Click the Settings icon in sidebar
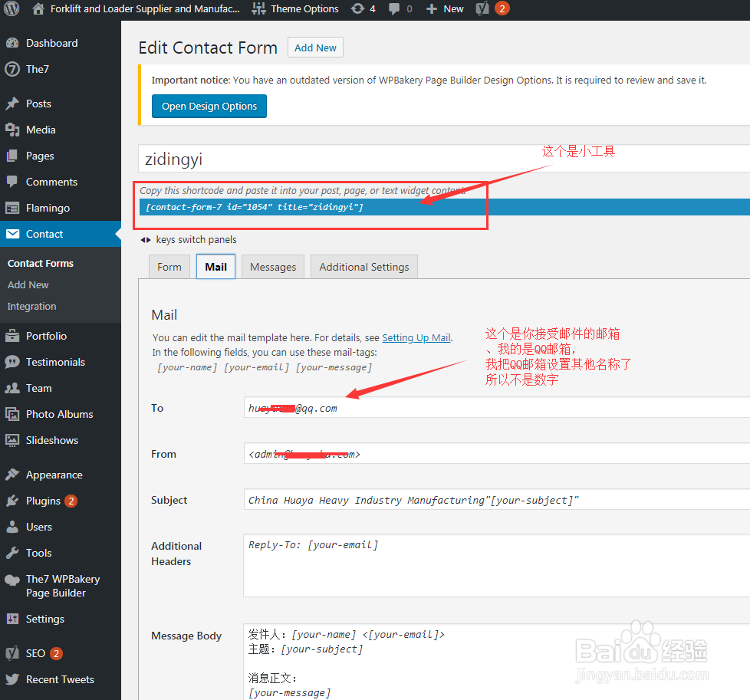Viewport: 750px width, 700px height. click(x=12, y=619)
